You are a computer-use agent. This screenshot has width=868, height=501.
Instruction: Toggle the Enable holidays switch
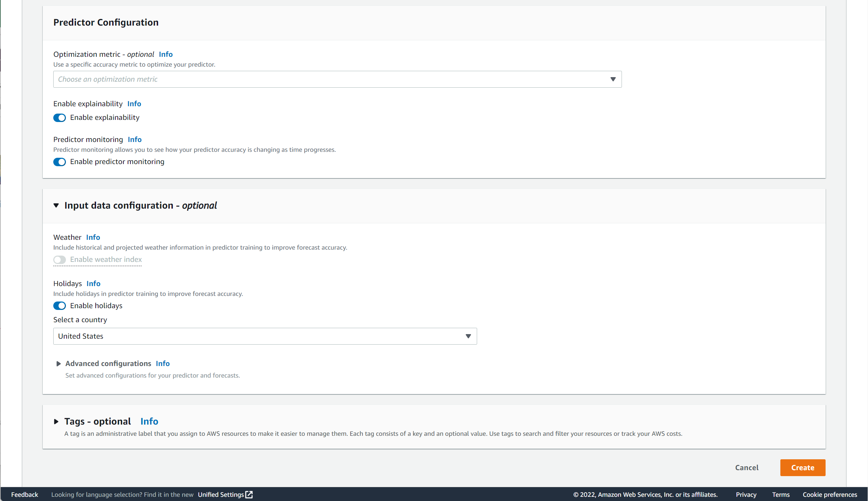click(x=60, y=306)
